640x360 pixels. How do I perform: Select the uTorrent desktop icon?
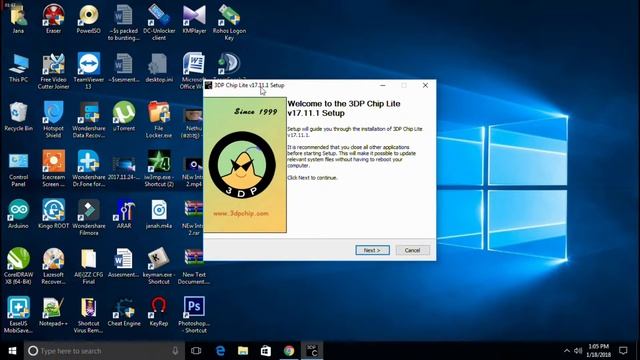click(x=124, y=116)
